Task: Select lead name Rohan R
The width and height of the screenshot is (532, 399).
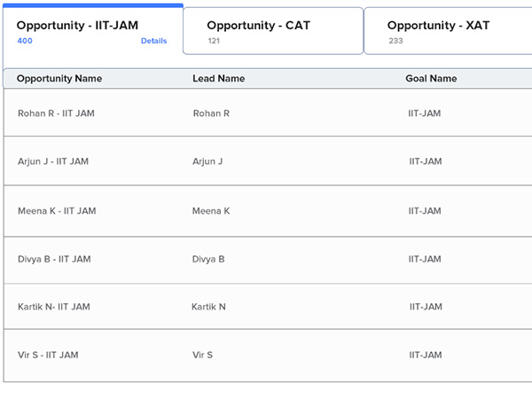Action: pos(211,113)
